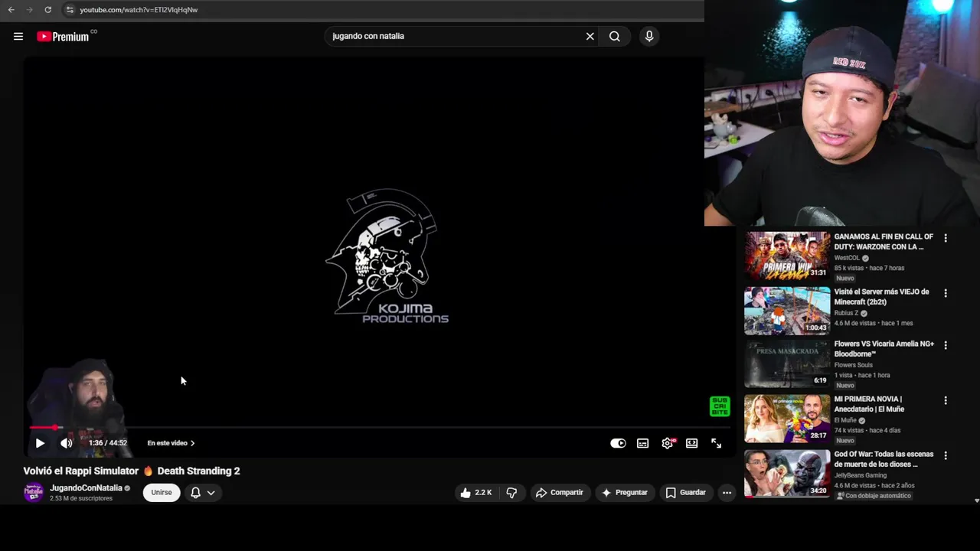Click the Preguntar button

coord(625,493)
